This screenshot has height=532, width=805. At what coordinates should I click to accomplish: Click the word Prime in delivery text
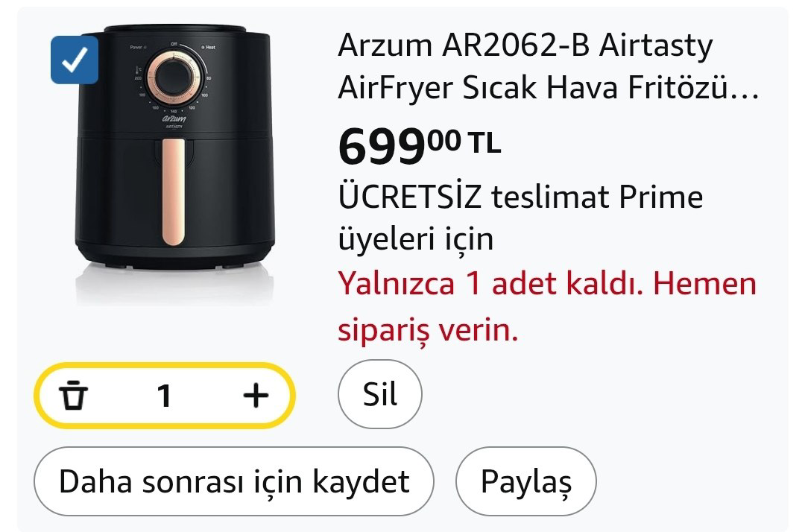point(660,197)
